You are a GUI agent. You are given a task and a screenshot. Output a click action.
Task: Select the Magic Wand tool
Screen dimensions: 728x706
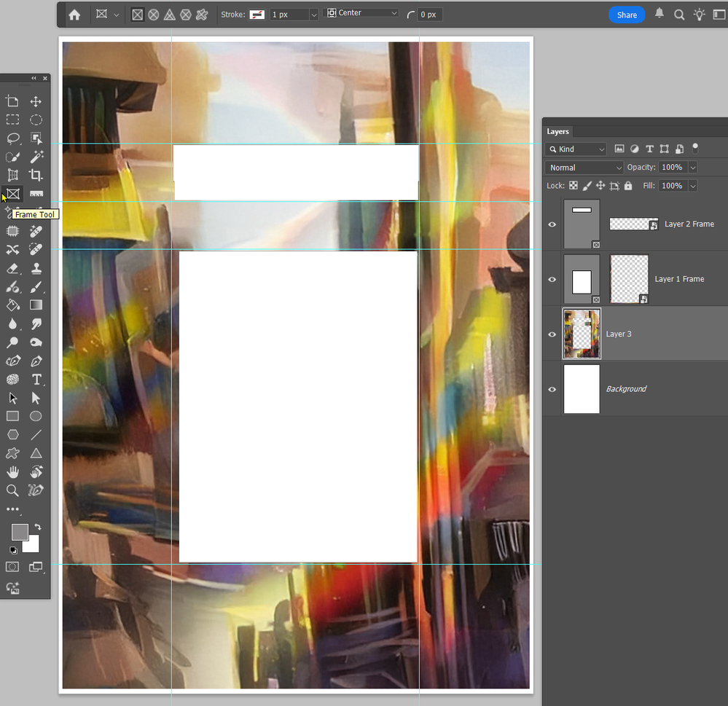pyautogui.click(x=36, y=157)
